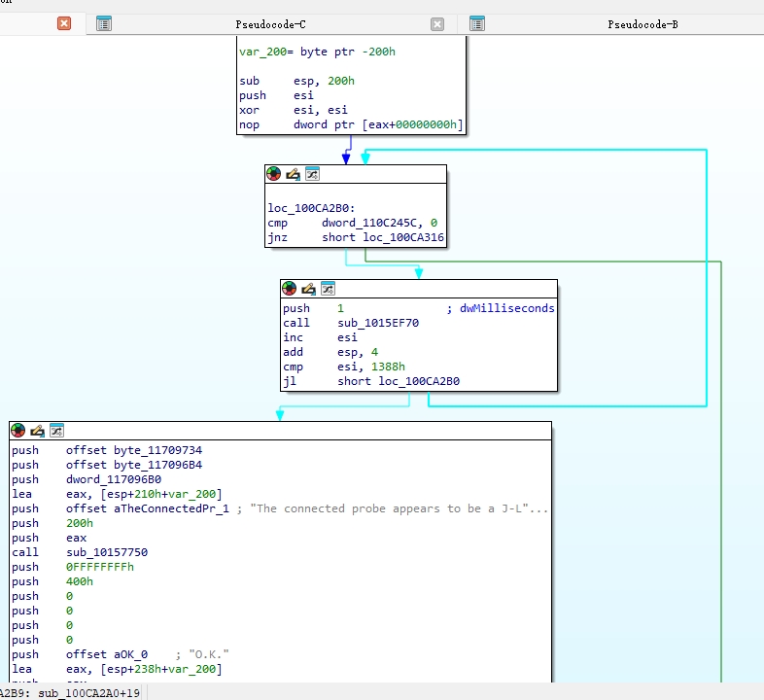The height and width of the screenshot is (700, 764).
Task: Click the pencil edit icon on dwMilliseconds block
Action: point(308,289)
